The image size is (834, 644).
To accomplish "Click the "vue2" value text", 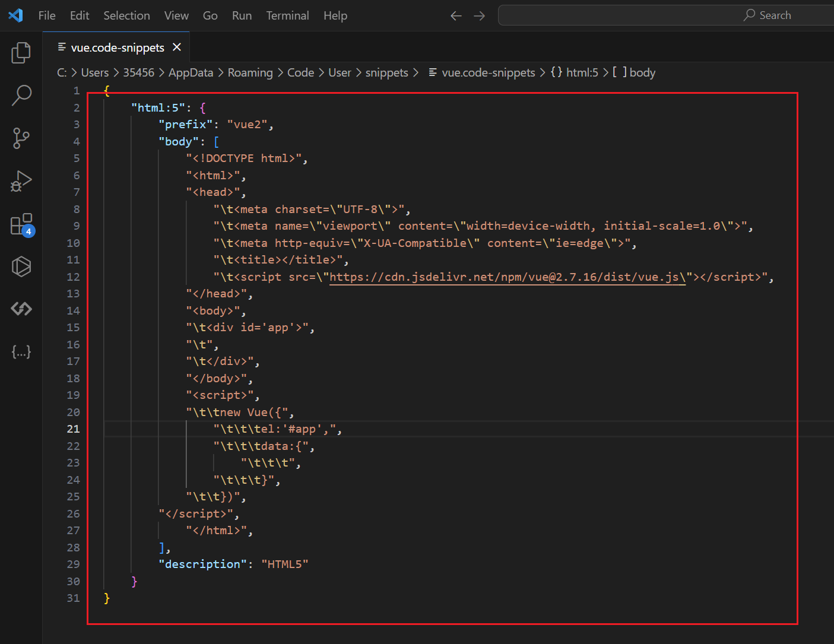I will (x=247, y=124).
